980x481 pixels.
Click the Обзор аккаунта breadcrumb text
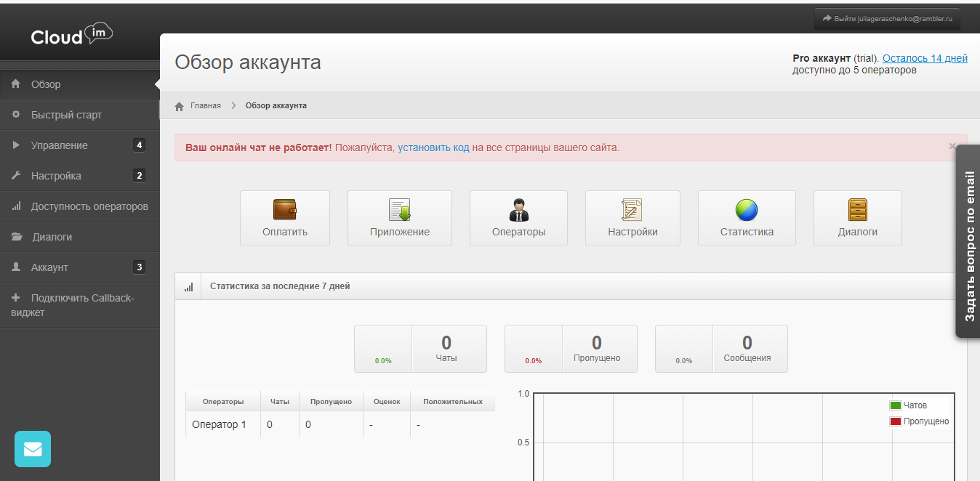276,106
